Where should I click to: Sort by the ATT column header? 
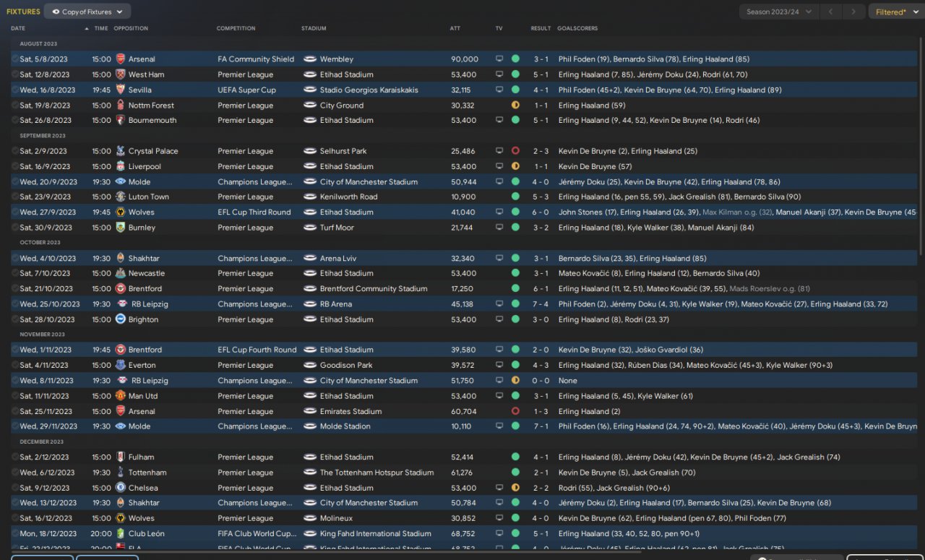(455, 28)
